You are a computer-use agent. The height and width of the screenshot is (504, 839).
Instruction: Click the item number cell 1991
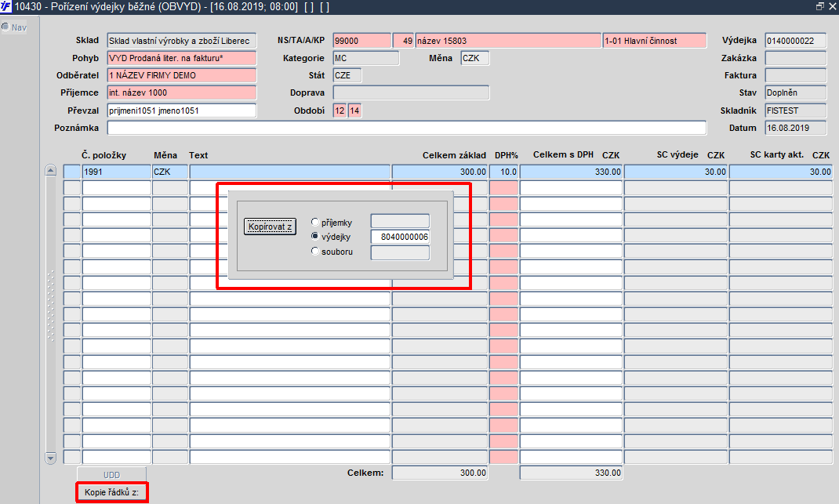coord(117,172)
